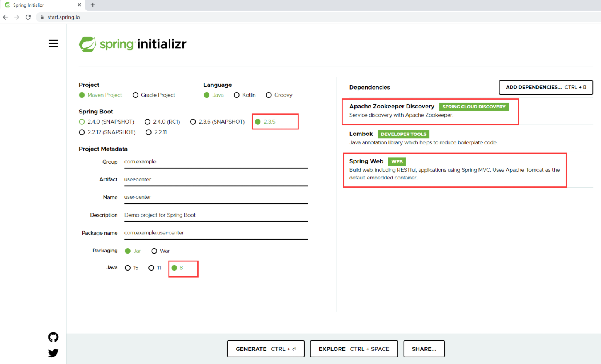Screen dimensions: 601x364
Task: Edit the Description field
Action: 216,215
